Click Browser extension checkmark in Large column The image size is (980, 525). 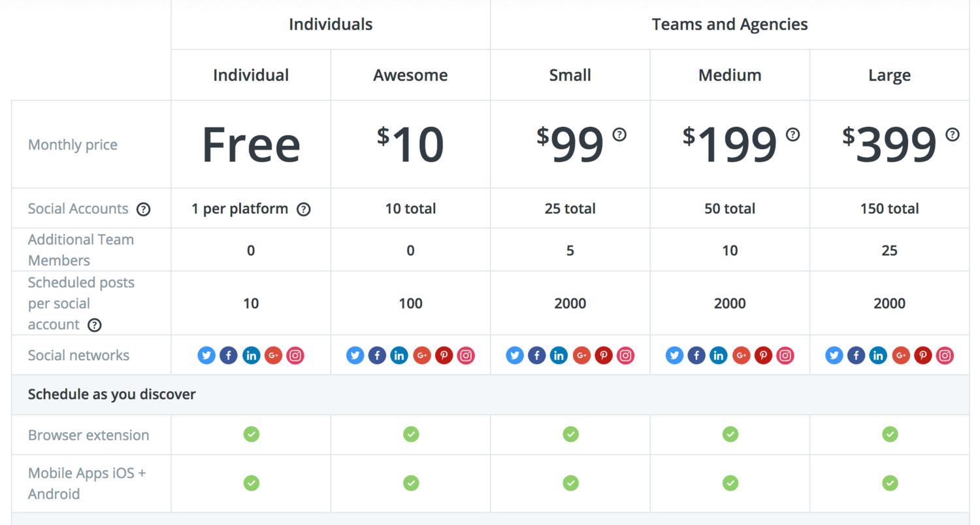(890, 434)
